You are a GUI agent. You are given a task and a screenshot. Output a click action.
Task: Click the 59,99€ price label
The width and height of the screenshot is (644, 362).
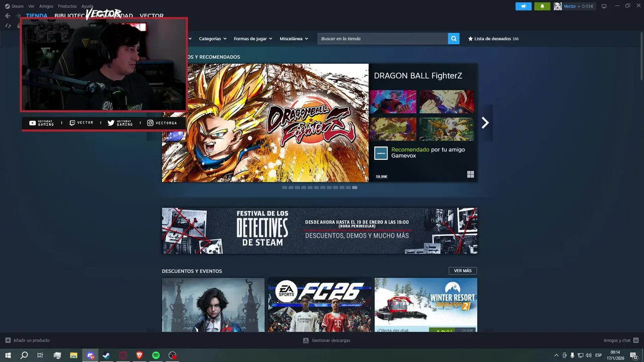pyautogui.click(x=381, y=177)
